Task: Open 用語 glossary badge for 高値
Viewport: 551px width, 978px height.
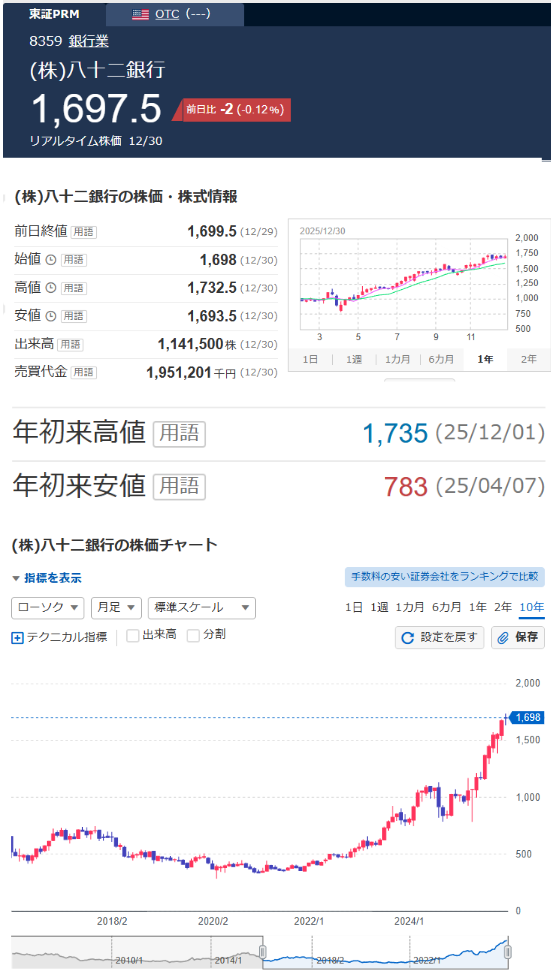Action: point(74,288)
